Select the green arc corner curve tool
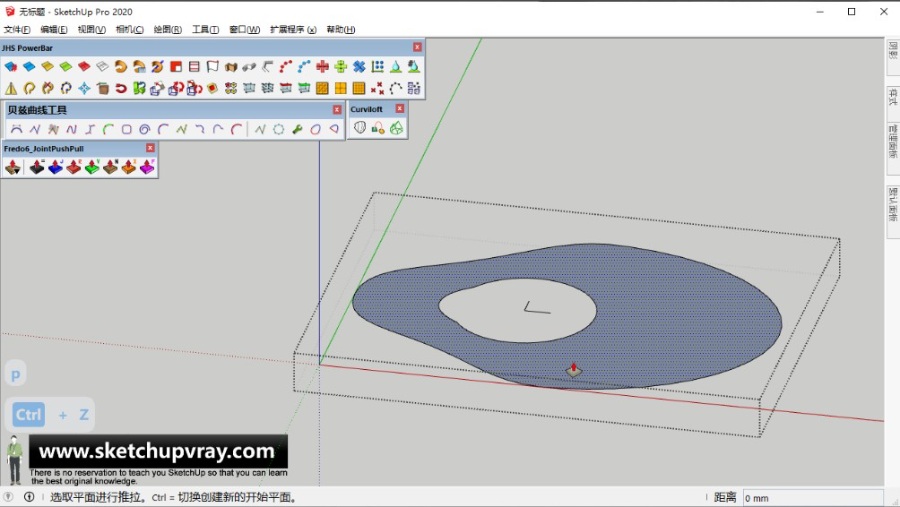Viewport: 900px width, 507px height. (108, 129)
